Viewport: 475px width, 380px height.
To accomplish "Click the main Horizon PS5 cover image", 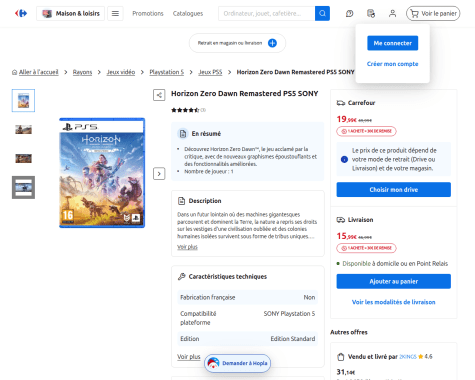I will (102, 173).
